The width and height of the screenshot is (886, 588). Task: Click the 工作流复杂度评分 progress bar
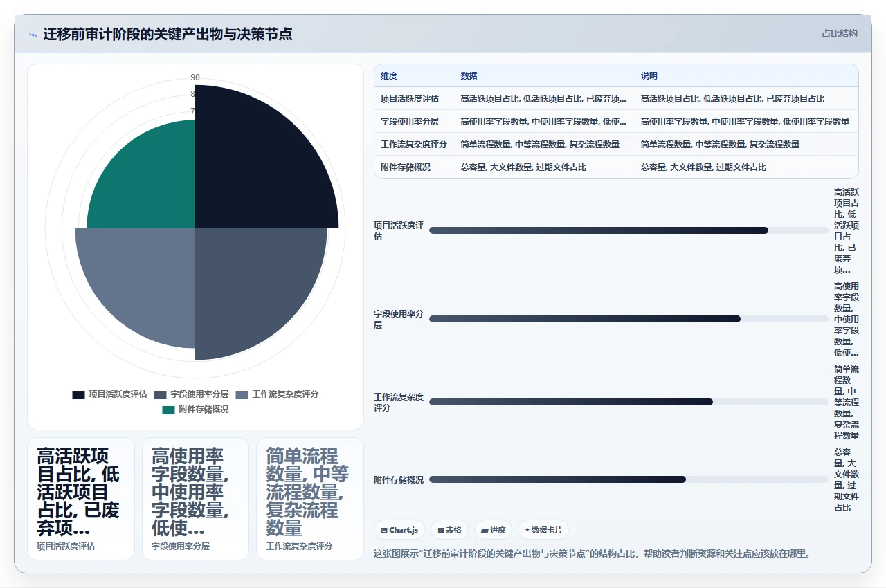point(629,402)
